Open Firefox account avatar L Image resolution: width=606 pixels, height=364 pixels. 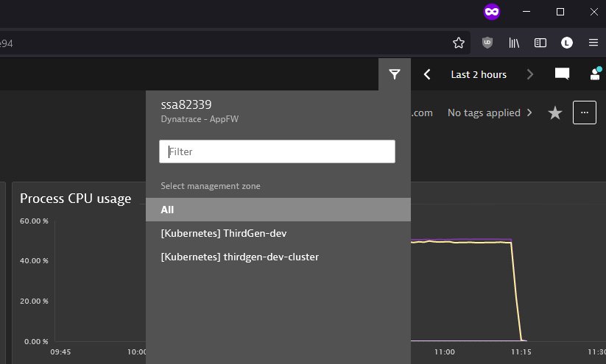click(x=567, y=43)
